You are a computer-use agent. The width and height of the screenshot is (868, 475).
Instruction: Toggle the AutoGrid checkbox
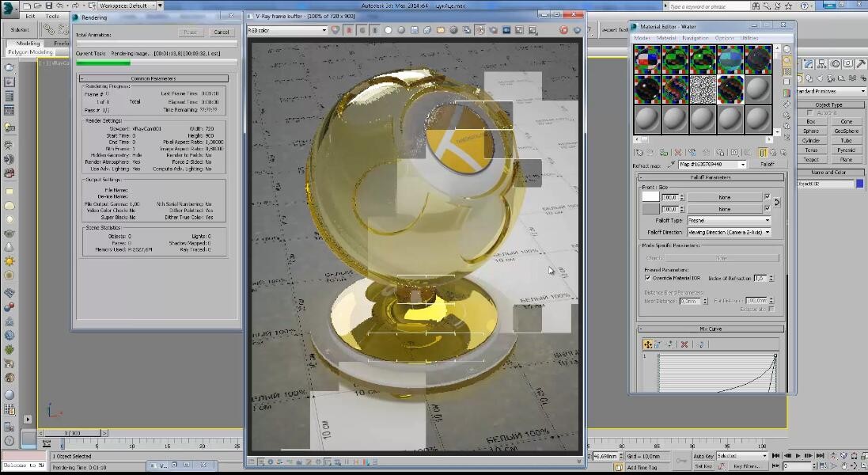point(810,112)
